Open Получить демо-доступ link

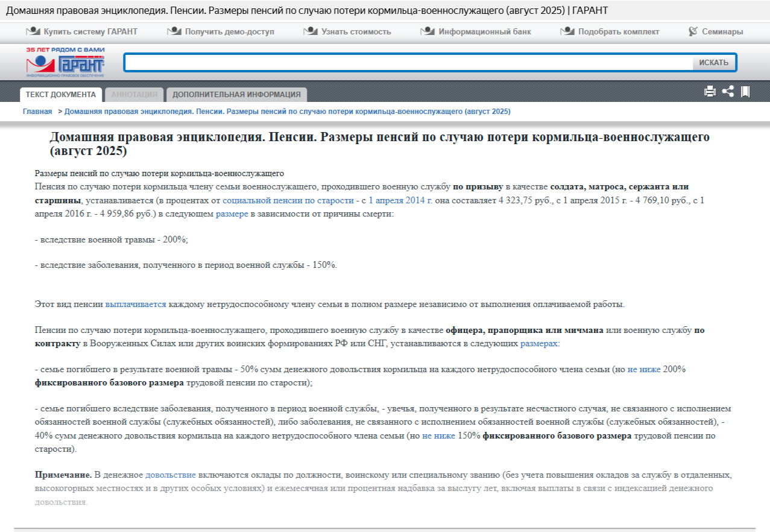click(230, 31)
